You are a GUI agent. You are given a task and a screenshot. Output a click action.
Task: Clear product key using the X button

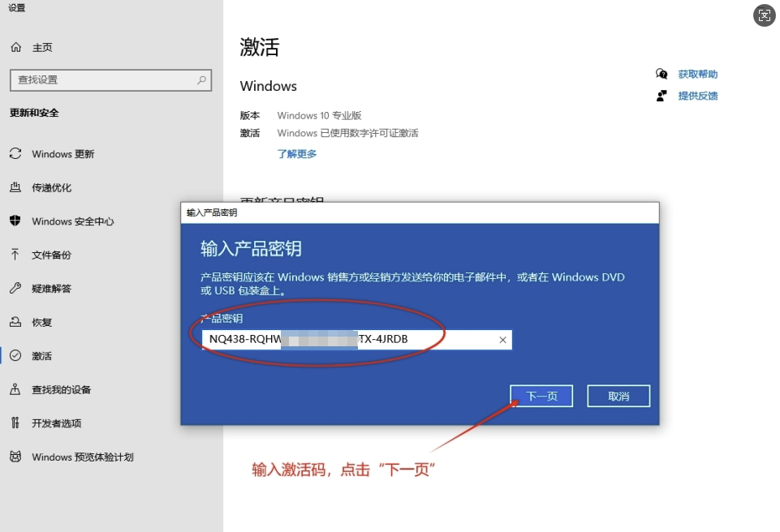click(x=502, y=340)
